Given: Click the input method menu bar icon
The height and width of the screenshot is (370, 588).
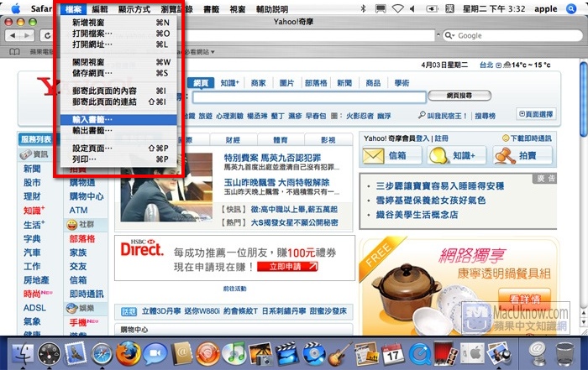Looking at the screenshot, I should 449,8.
